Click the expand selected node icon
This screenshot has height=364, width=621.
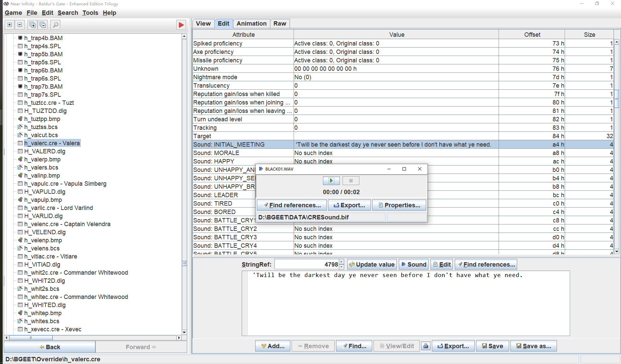pos(9,25)
